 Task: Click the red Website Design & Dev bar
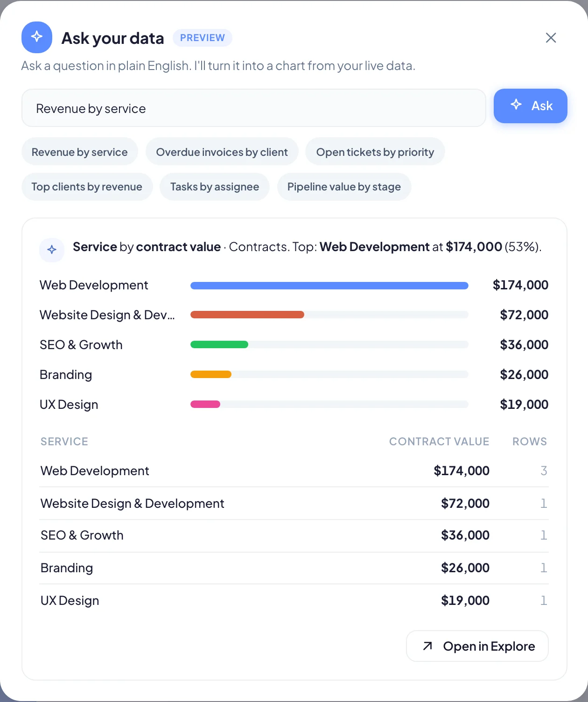pos(247,315)
